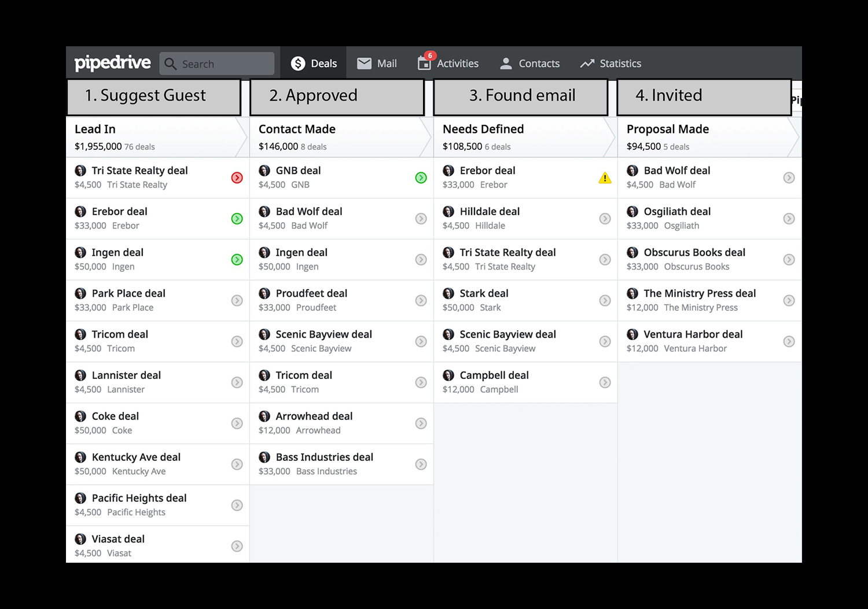Open the Hilldale deal card
Viewport: 868px width, 609px height.
tap(525, 219)
